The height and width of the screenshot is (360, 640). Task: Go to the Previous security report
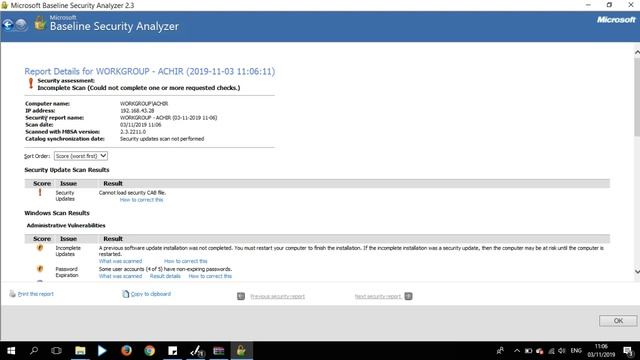pos(278,296)
